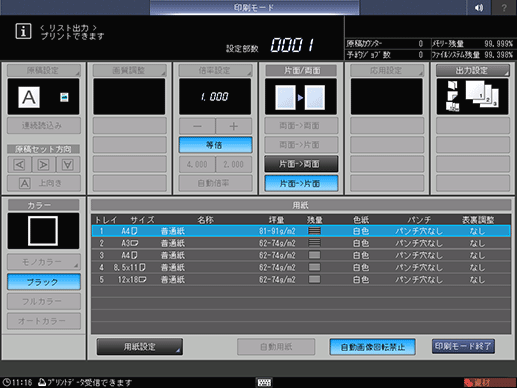Click the information icon next to list output
This screenshot has width=517, height=388.
tap(23, 31)
